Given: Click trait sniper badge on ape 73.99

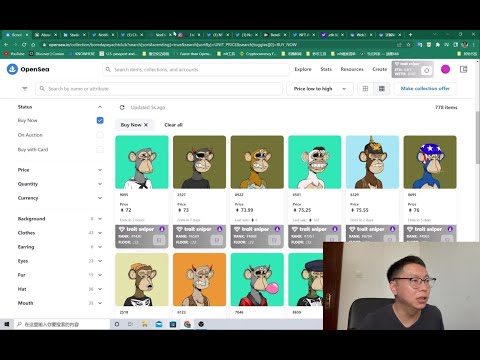Looking at the screenshot, I should (x=257, y=236).
